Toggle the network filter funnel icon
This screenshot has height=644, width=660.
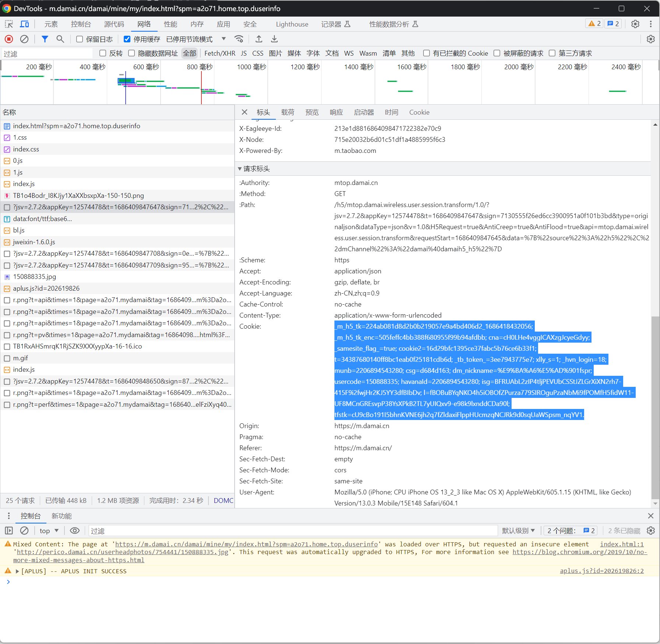pos(45,39)
